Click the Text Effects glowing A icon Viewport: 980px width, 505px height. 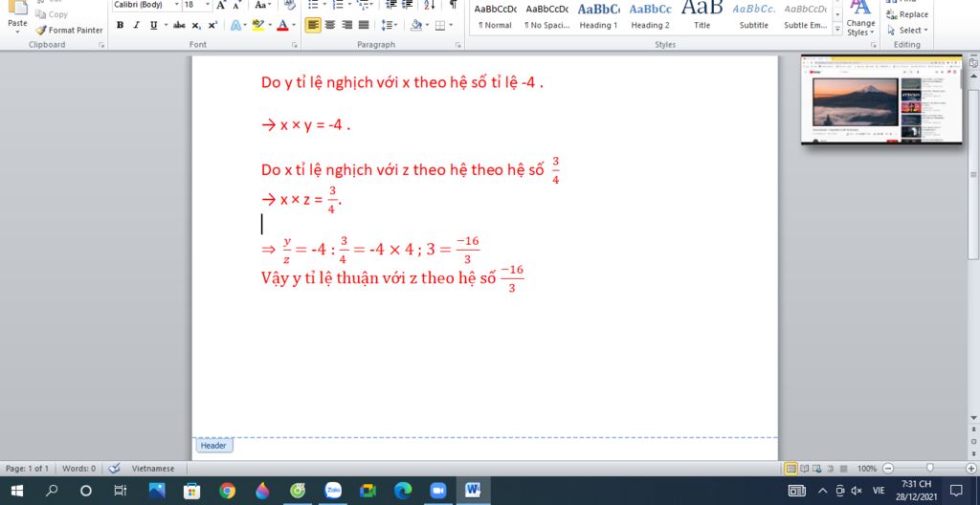pos(235,26)
